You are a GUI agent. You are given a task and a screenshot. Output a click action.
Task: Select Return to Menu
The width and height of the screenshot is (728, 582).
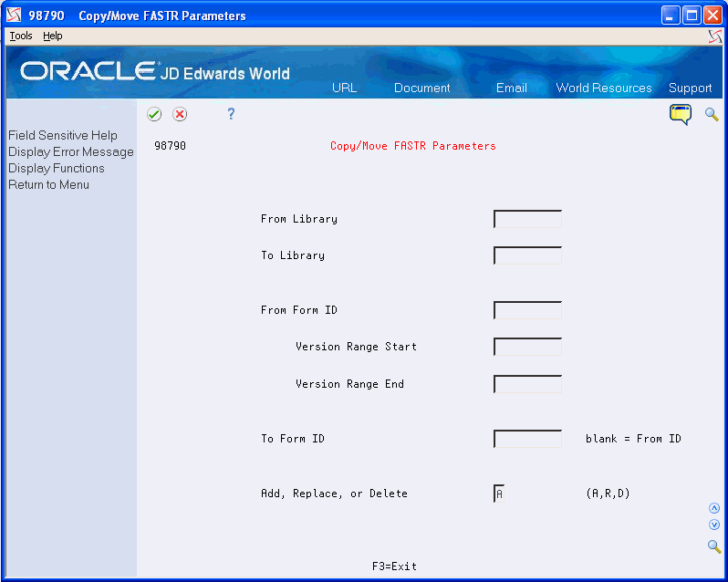[x=48, y=184]
